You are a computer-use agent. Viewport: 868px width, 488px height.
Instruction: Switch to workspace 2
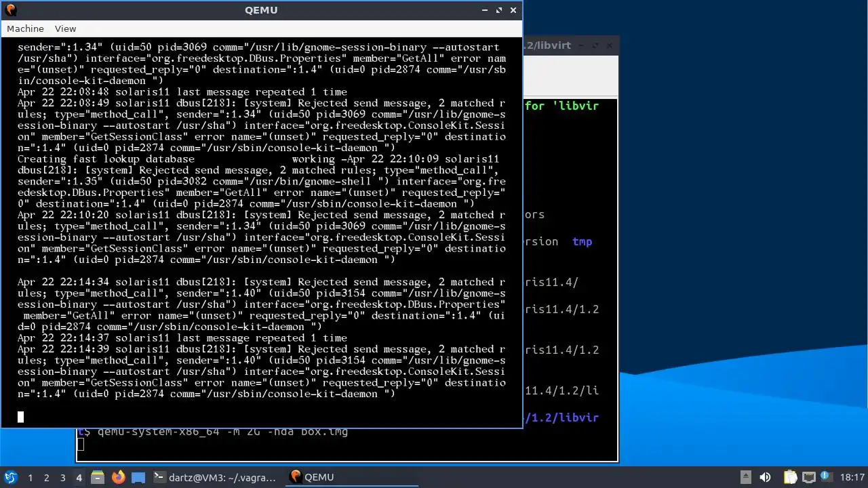(x=46, y=477)
